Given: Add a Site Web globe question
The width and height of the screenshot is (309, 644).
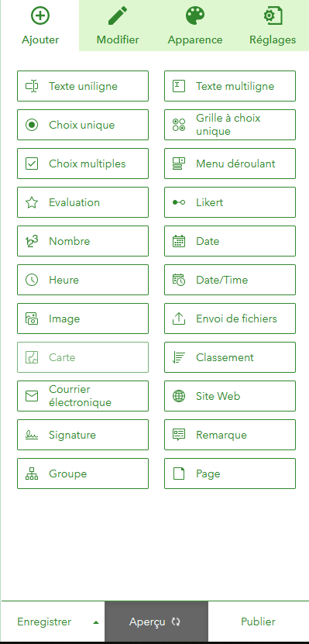Looking at the screenshot, I should click(x=230, y=396).
